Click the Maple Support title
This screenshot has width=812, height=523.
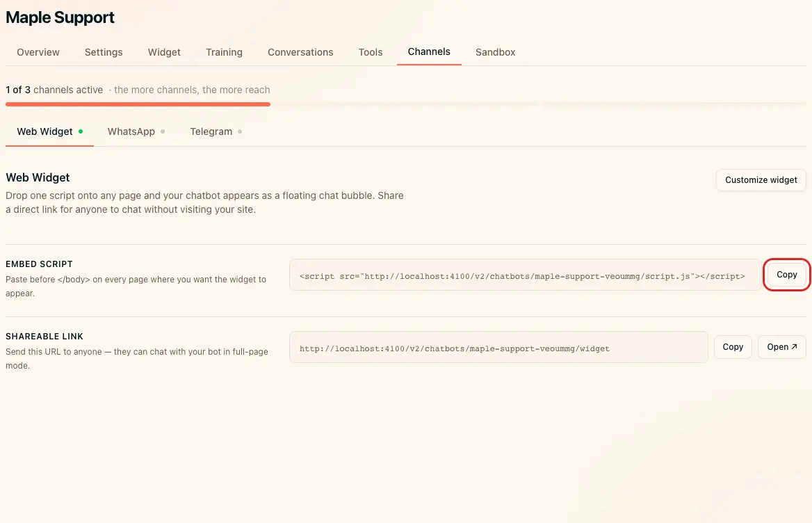tap(60, 17)
